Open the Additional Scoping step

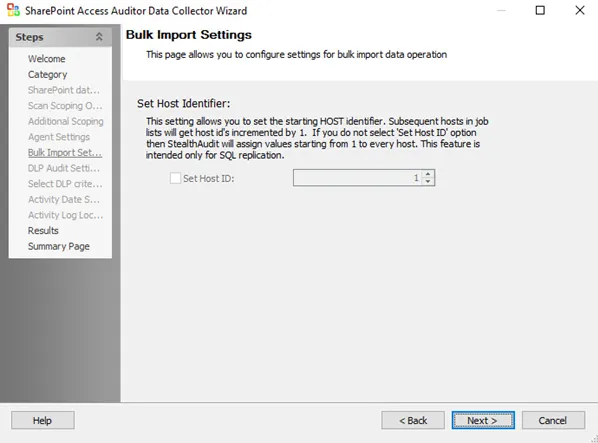[66, 121]
